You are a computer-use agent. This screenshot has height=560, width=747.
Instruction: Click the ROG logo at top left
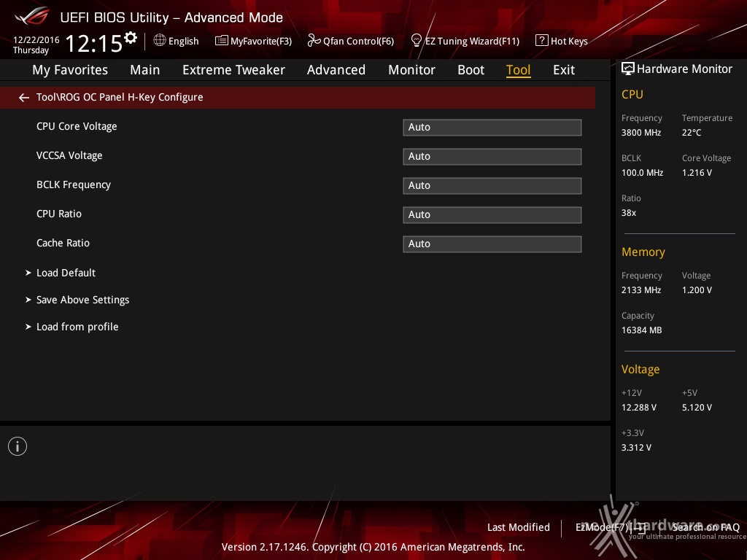[x=32, y=17]
